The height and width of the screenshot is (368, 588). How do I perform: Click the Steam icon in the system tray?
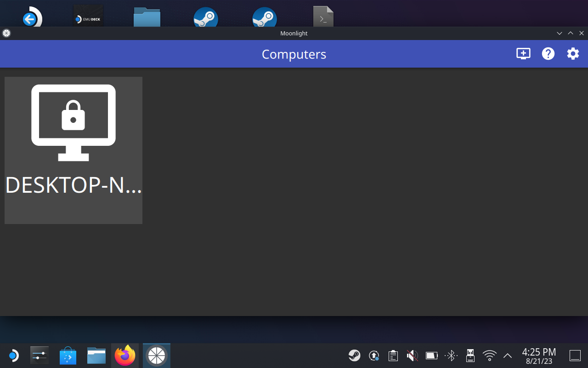[354, 355]
